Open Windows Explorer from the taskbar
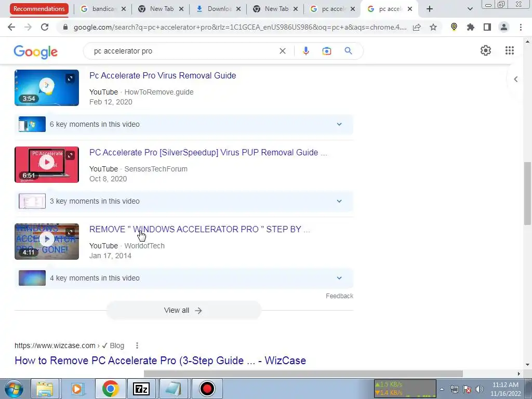 click(x=45, y=389)
